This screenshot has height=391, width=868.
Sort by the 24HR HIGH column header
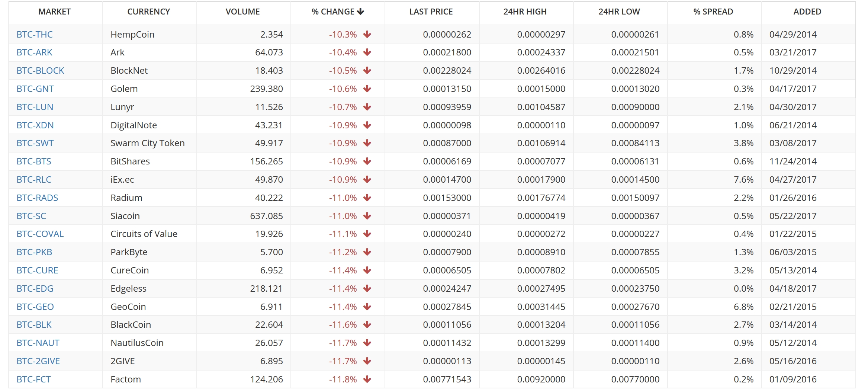(x=525, y=12)
